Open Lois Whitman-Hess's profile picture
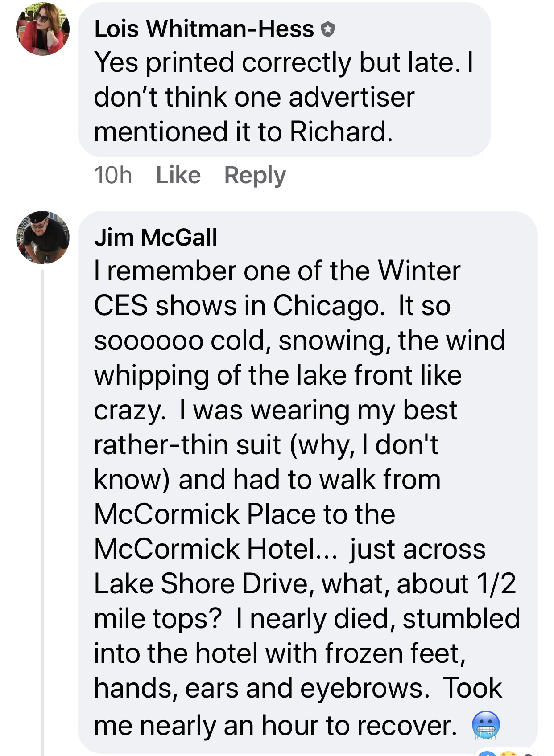The height and width of the screenshot is (756, 554). pos(43,29)
